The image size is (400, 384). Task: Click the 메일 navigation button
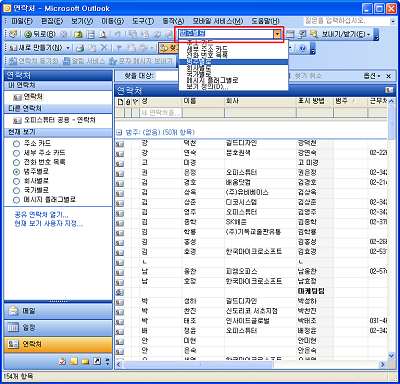pos(58,311)
